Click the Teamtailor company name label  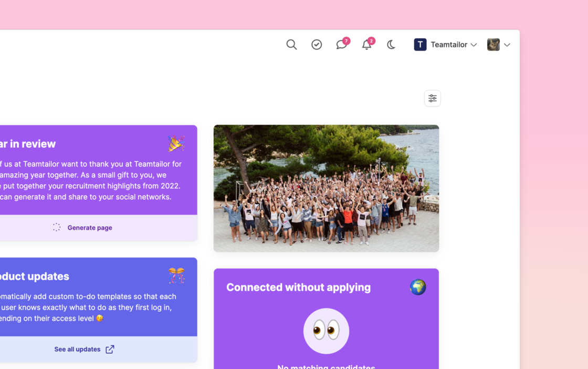[449, 45]
